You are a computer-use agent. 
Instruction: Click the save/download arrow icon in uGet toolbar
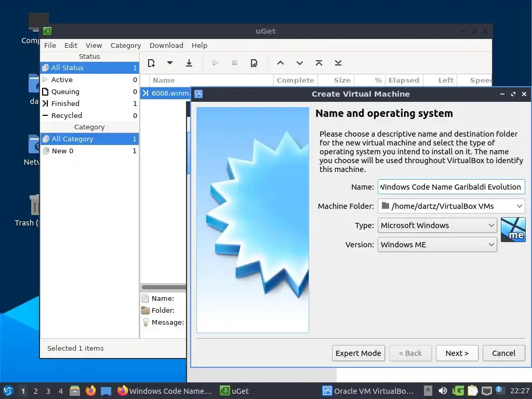pos(189,63)
